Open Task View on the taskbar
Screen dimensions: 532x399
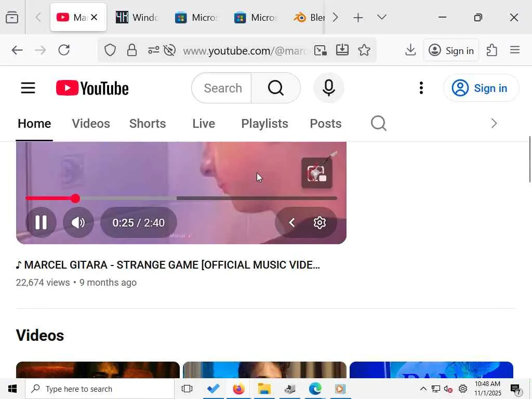tap(187, 389)
